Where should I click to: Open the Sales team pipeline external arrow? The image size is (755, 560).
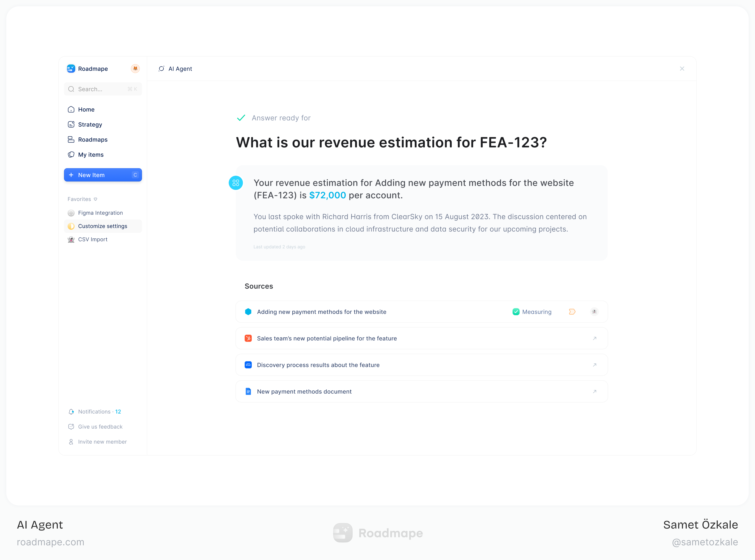594,338
